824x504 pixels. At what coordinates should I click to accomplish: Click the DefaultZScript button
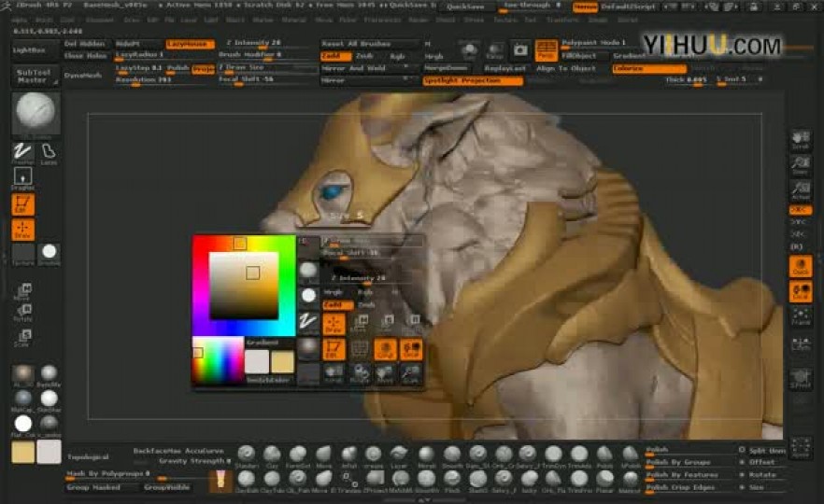(x=628, y=7)
